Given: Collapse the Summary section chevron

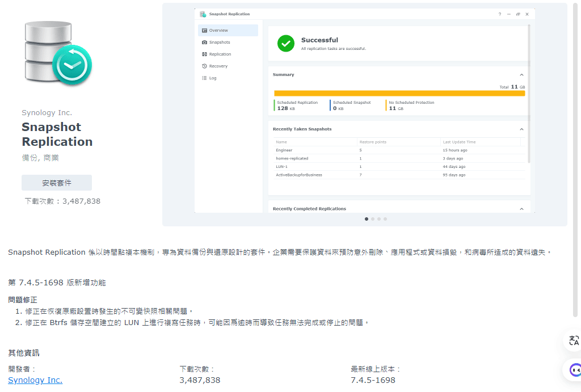Looking at the screenshot, I should [x=521, y=75].
